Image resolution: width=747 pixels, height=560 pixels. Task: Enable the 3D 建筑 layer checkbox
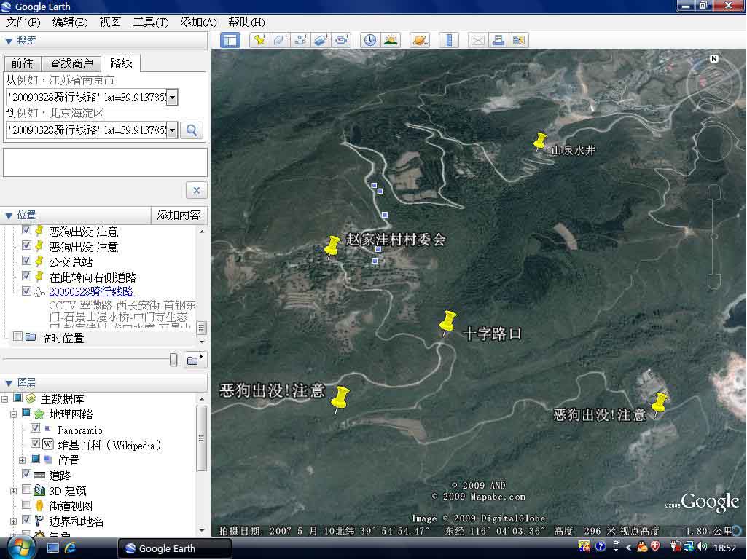27,491
